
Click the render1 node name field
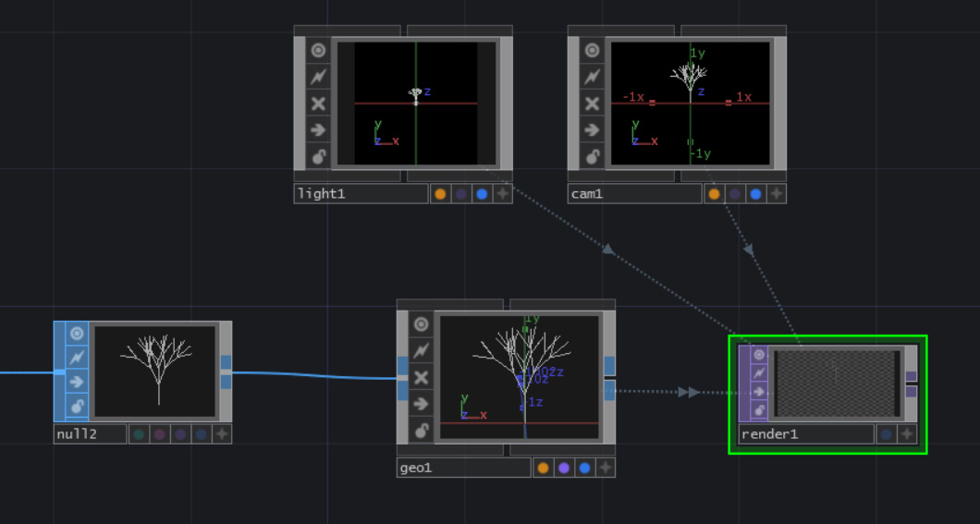[x=806, y=434]
